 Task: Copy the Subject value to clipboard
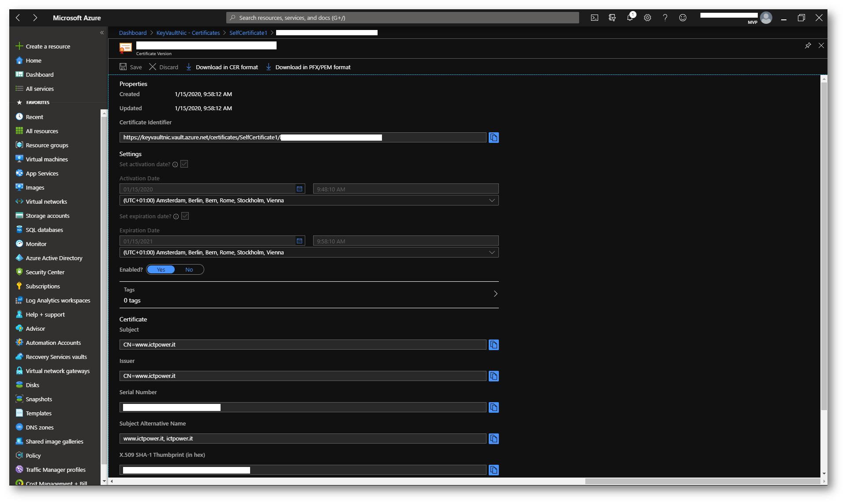(494, 345)
